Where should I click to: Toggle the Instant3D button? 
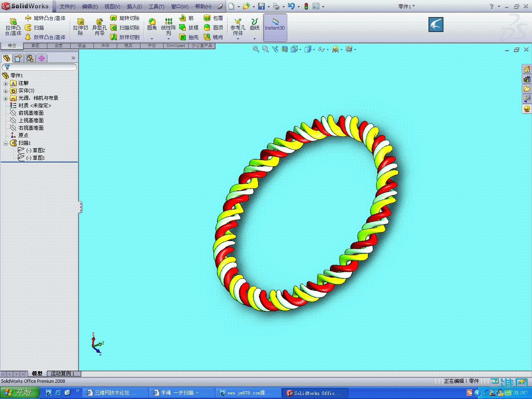coord(275,27)
